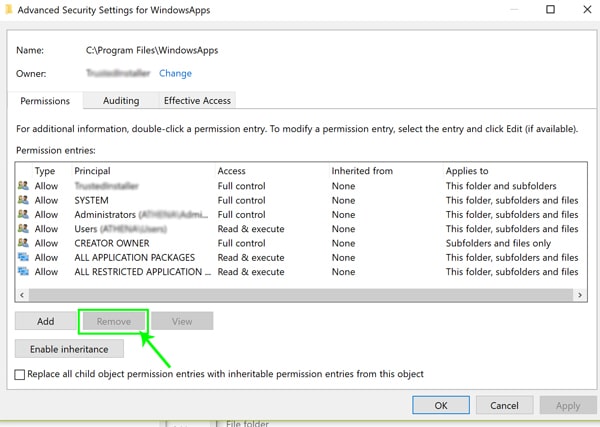The height and width of the screenshot is (427, 600).
Task: Click the user group icon beside Administrators
Action: click(23, 214)
